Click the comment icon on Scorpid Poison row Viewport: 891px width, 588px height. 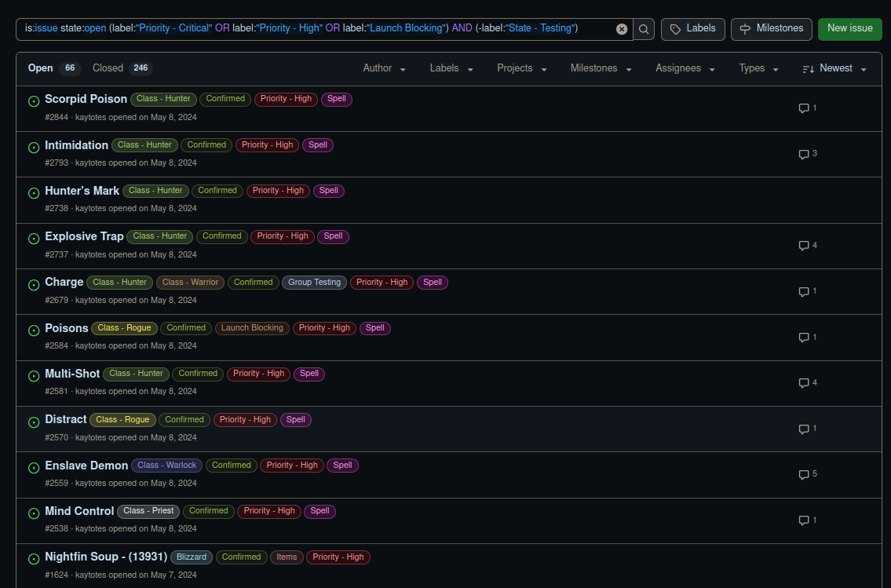[804, 108]
